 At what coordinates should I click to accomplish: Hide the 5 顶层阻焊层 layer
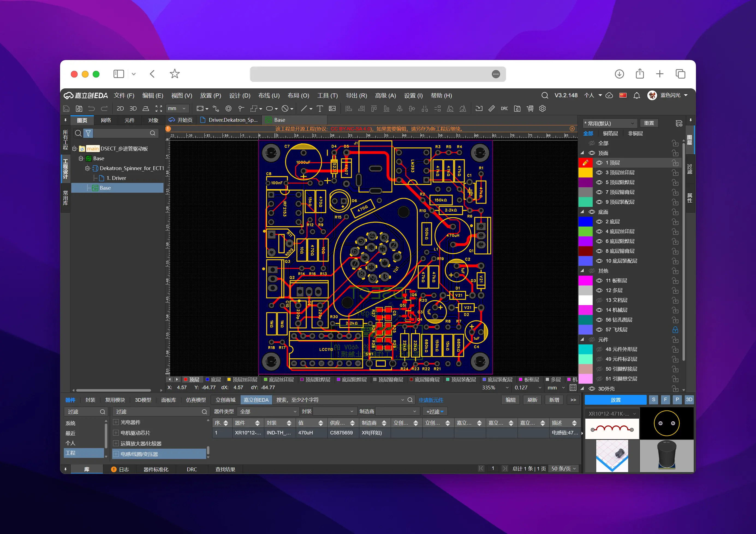[x=599, y=183]
